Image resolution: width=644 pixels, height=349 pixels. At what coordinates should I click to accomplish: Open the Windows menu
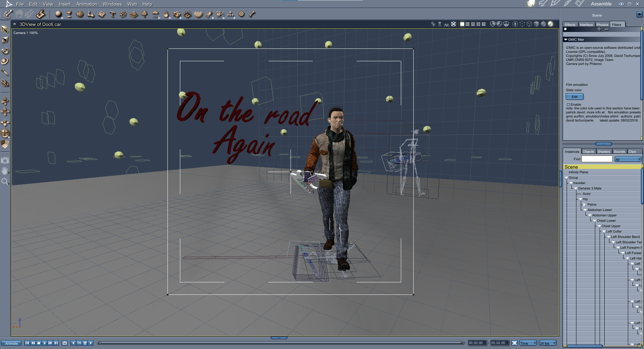[112, 4]
